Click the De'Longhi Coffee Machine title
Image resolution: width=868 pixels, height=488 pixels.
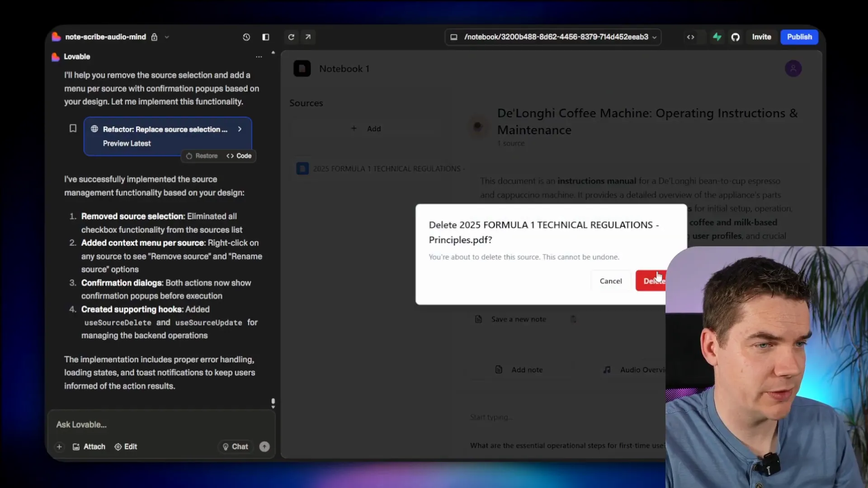(x=647, y=122)
